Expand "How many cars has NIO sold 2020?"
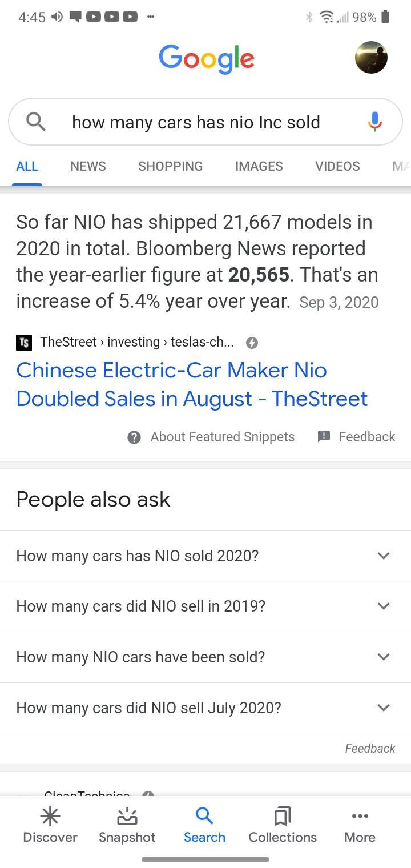This screenshot has height=868, width=411. pyautogui.click(x=384, y=556)
